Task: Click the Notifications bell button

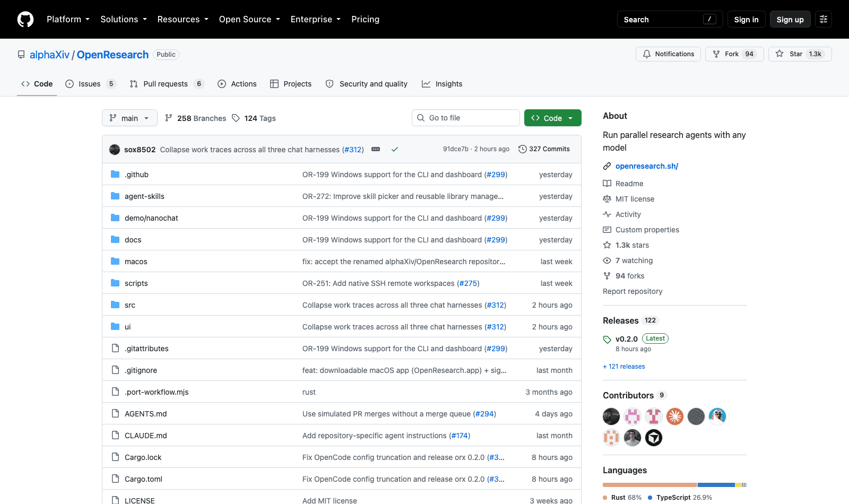Action: [669, 54]
